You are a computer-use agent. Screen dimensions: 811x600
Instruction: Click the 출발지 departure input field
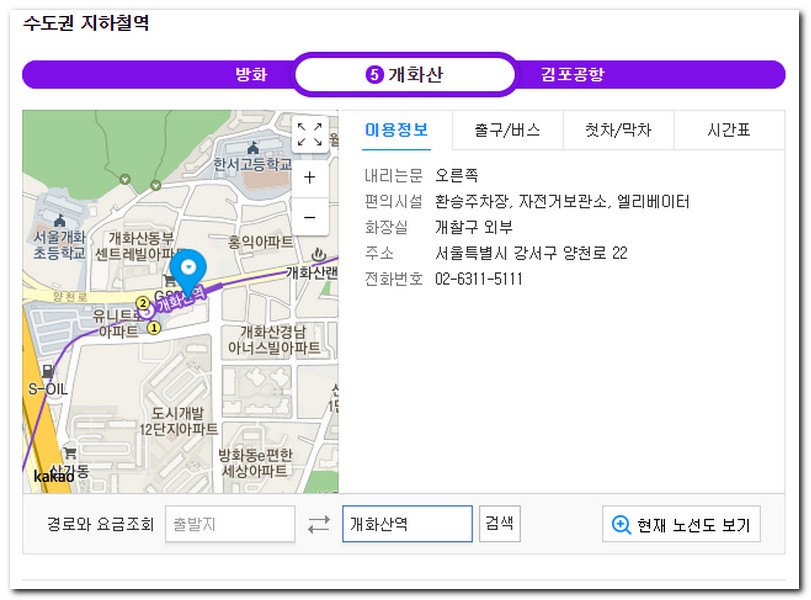click(230, 524)
